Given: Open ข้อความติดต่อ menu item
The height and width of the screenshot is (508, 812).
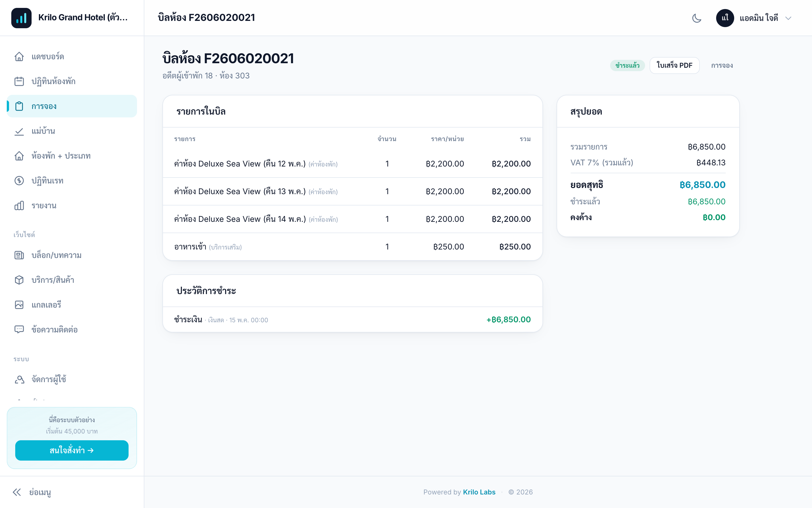Looking at the screenshot, I should coord(72,330).
